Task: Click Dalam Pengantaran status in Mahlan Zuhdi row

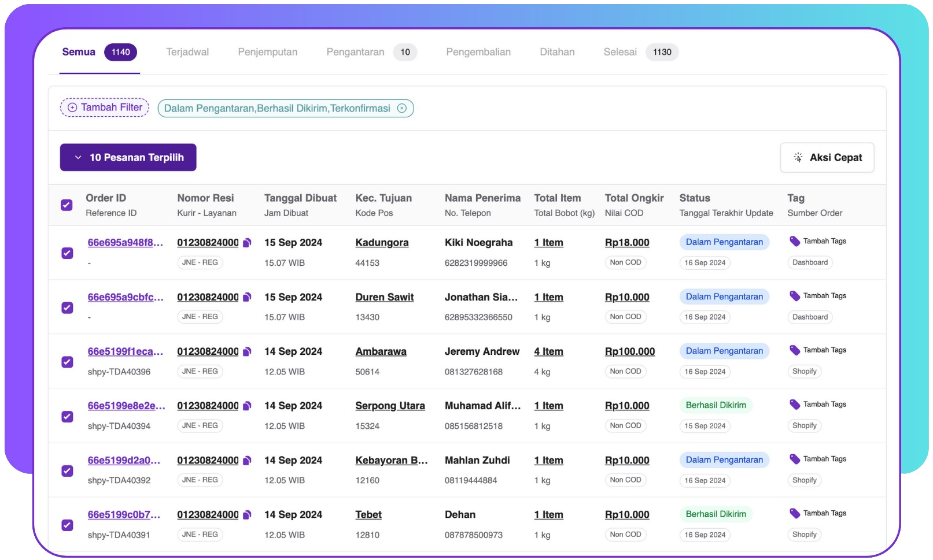Action: (x=724, y=460)
